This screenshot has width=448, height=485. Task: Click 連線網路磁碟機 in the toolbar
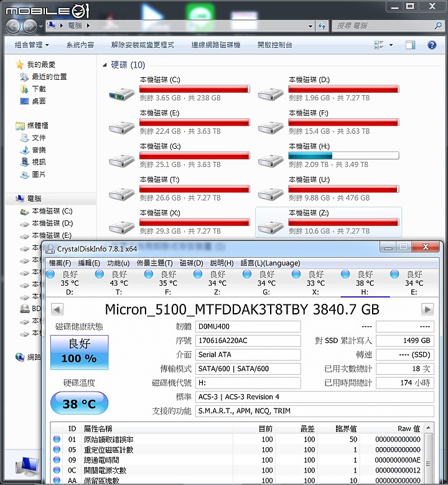coord(216,45)
